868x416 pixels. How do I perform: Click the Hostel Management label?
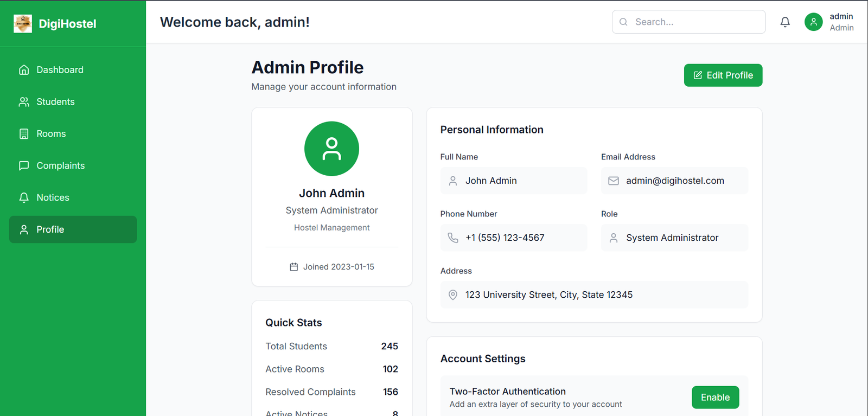coord(331,228)
